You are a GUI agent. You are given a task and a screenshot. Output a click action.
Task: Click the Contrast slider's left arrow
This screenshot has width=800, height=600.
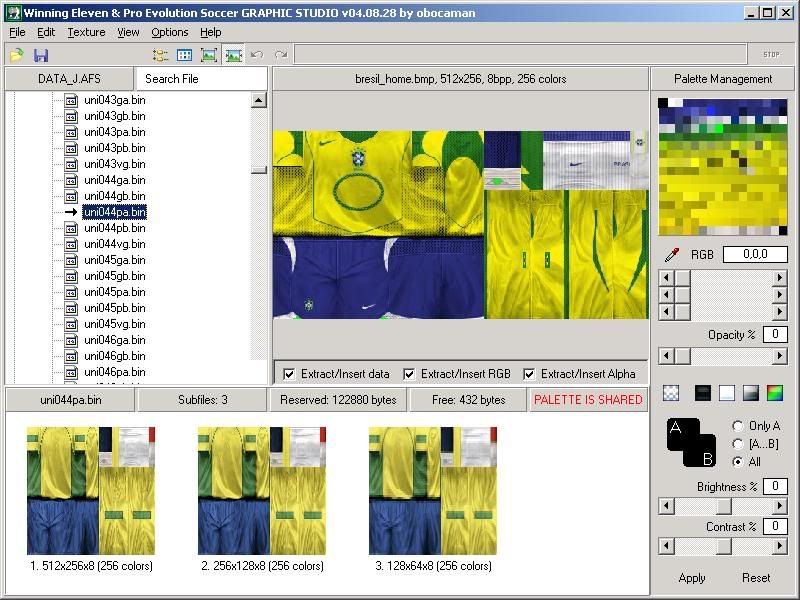tap(666, 546)
